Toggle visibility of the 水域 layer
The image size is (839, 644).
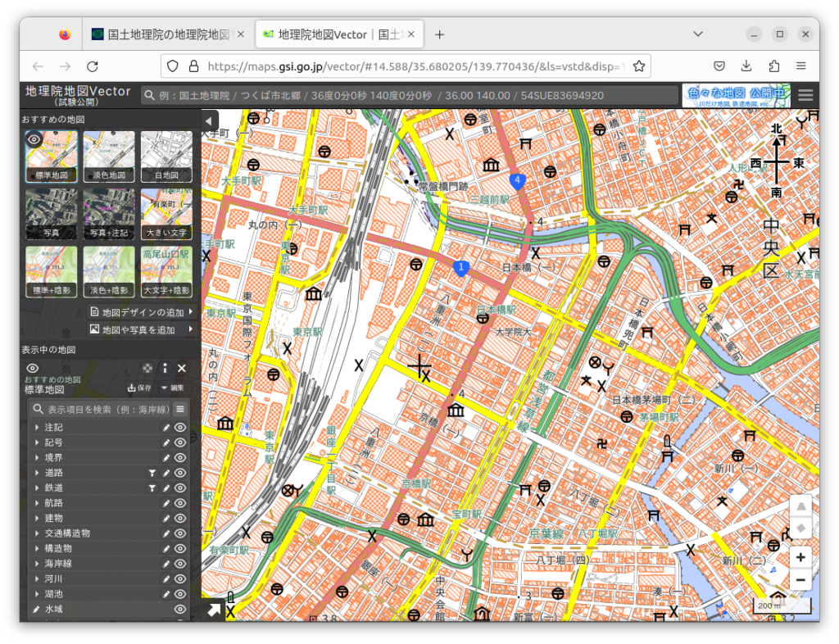click(x=180, y=609)
